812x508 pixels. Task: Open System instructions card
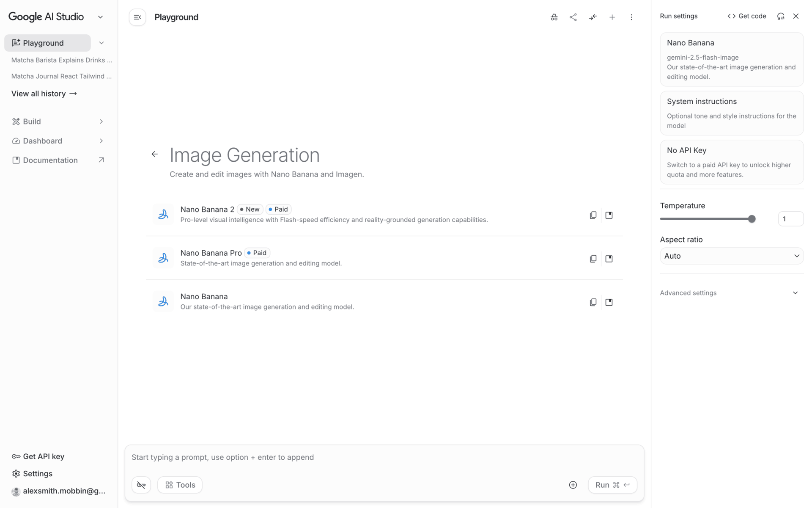tap(732, 113)
